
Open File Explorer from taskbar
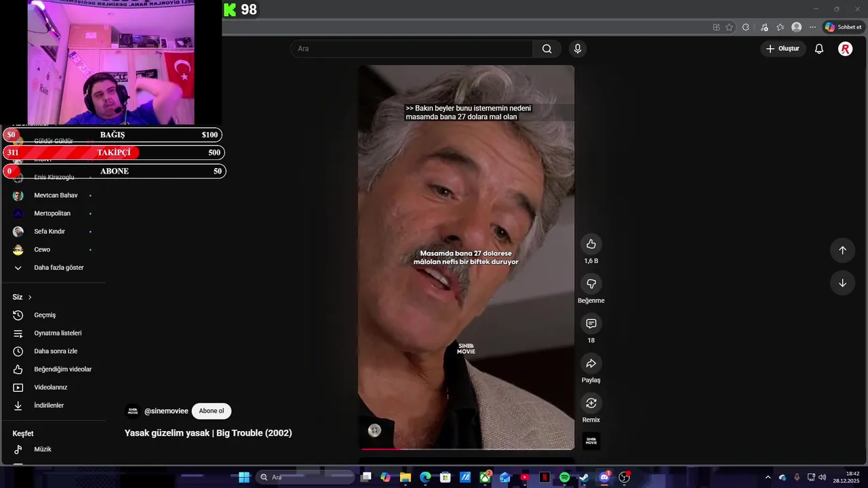click(x=406, y=477)
